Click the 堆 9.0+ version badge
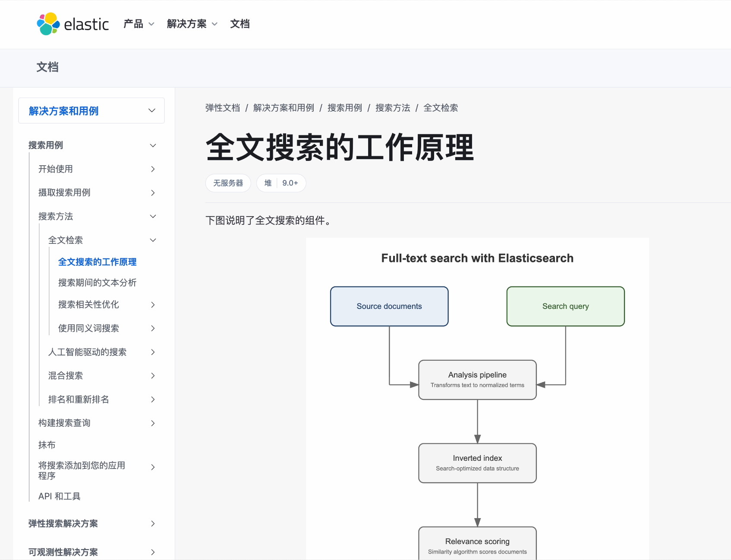731x560 pixels. pyautogui.click(x=281, y=183)
